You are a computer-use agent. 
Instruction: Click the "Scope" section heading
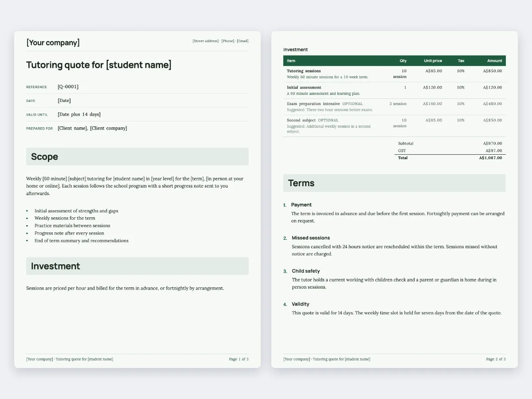point(44,156)
